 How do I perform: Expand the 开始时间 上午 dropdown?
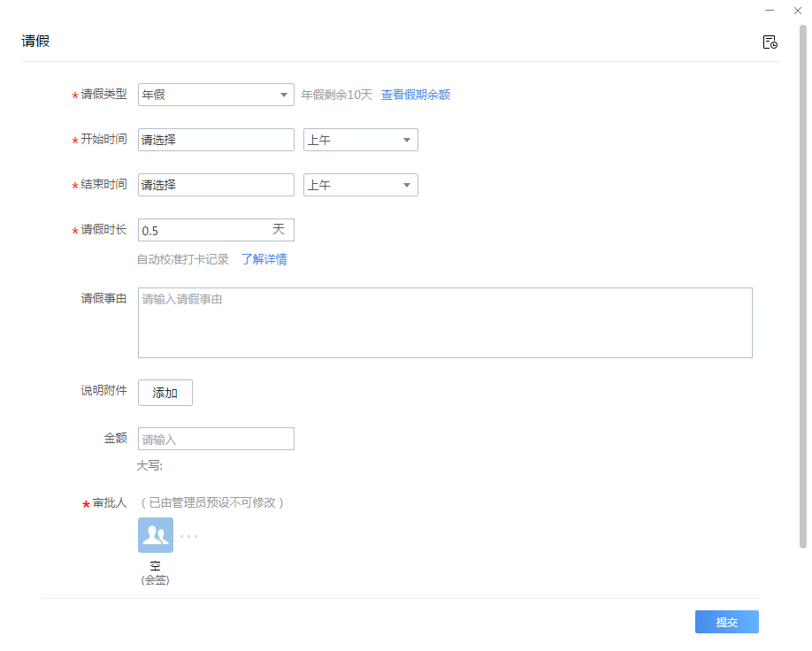[x=360, y=140]
